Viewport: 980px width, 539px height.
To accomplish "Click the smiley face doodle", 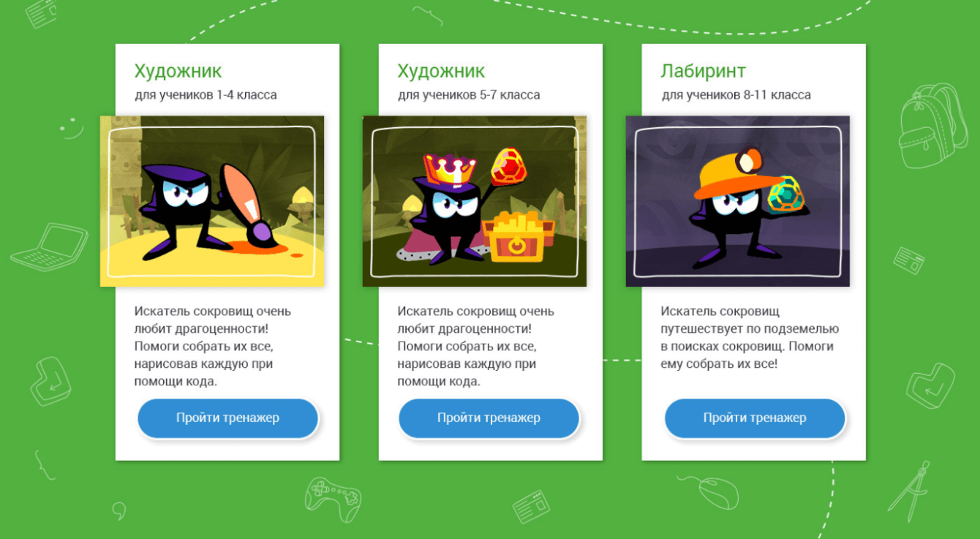I will click(72, 127).
